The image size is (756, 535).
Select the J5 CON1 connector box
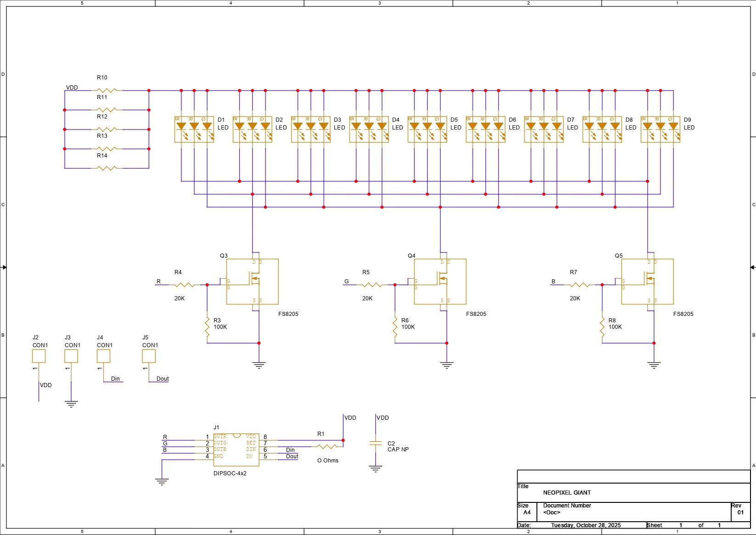point(149,356)
